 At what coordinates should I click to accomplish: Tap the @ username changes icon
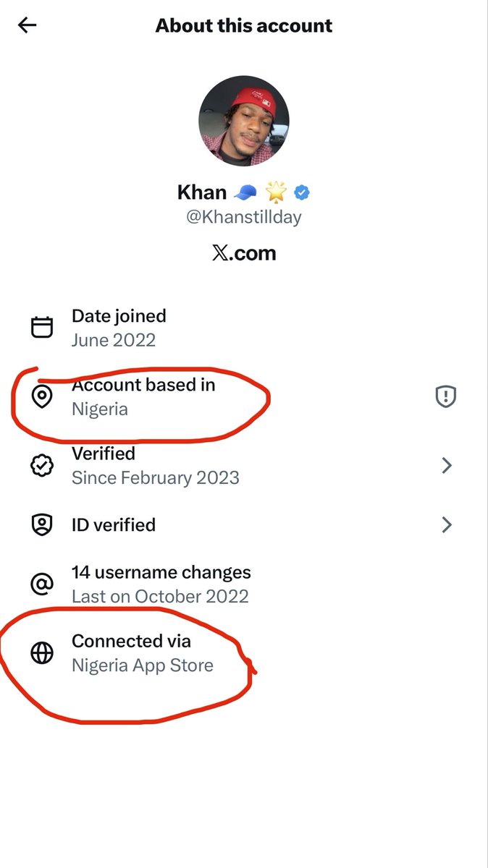42,584
